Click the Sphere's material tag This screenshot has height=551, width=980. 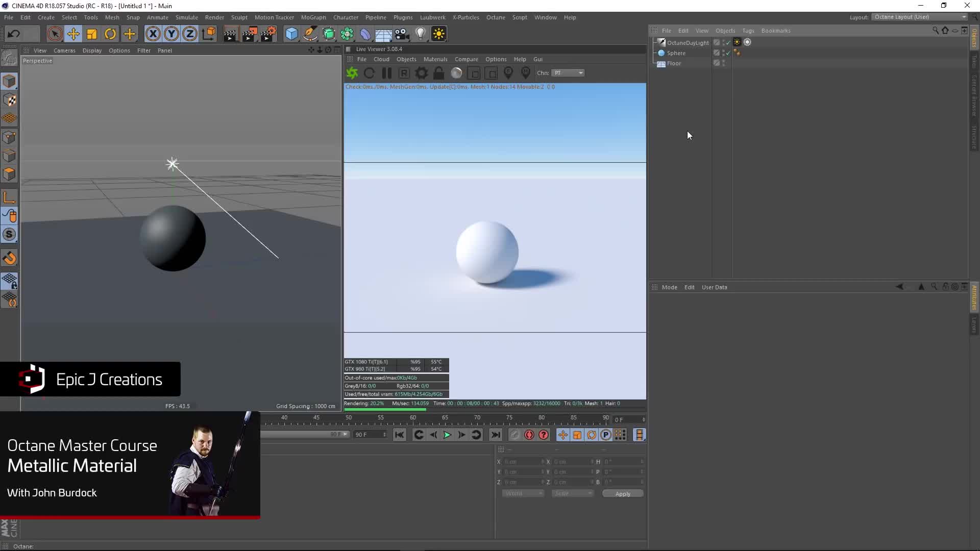(x=737, y=53)
